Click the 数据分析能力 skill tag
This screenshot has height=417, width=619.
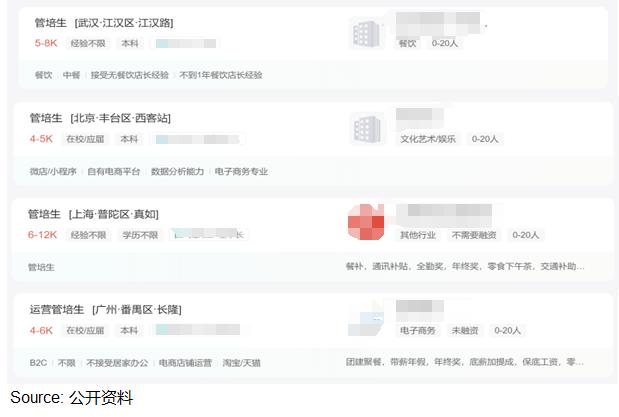(x=177, y=171)
